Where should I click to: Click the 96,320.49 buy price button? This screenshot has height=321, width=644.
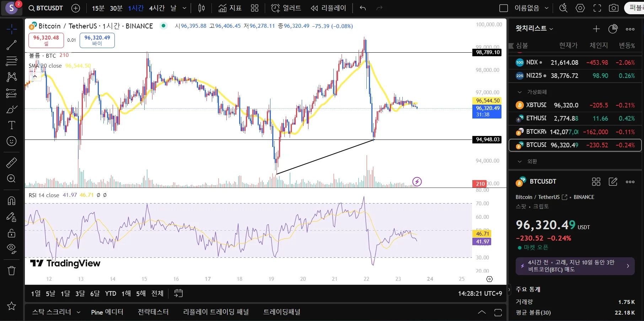click(97, 40)
